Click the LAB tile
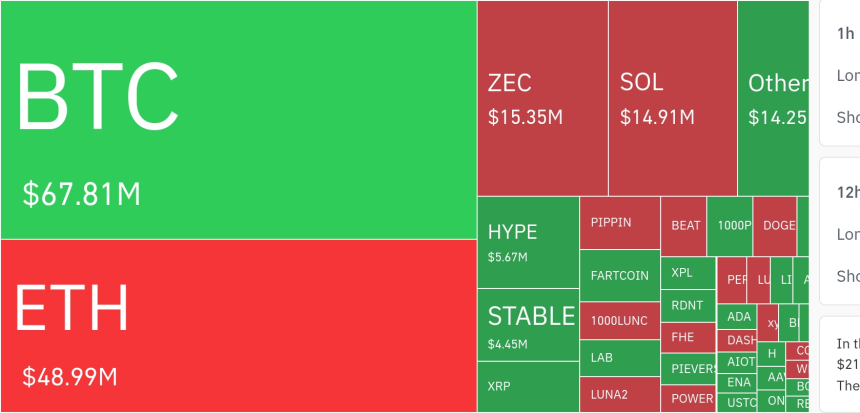This screenshot has height=413, width=860. point(620,357)
